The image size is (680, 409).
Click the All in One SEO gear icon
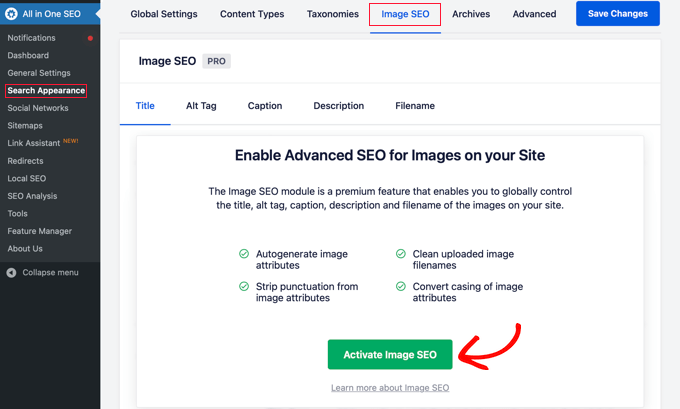[11, 13]
